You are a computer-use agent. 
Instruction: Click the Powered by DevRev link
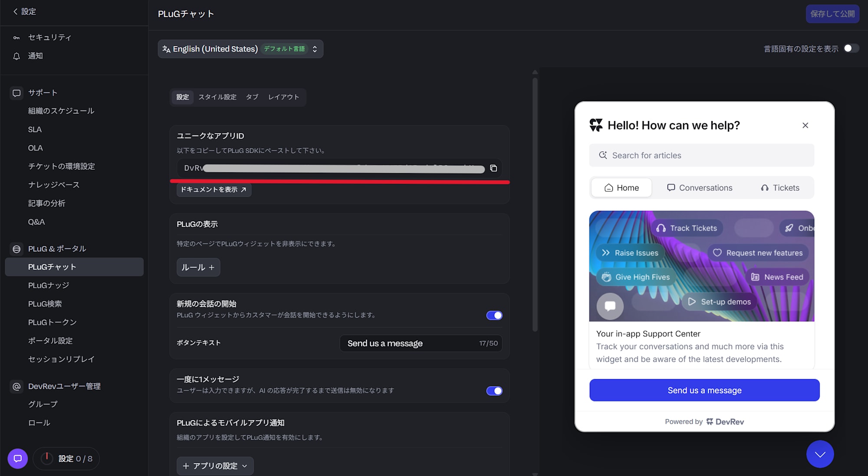704,422
